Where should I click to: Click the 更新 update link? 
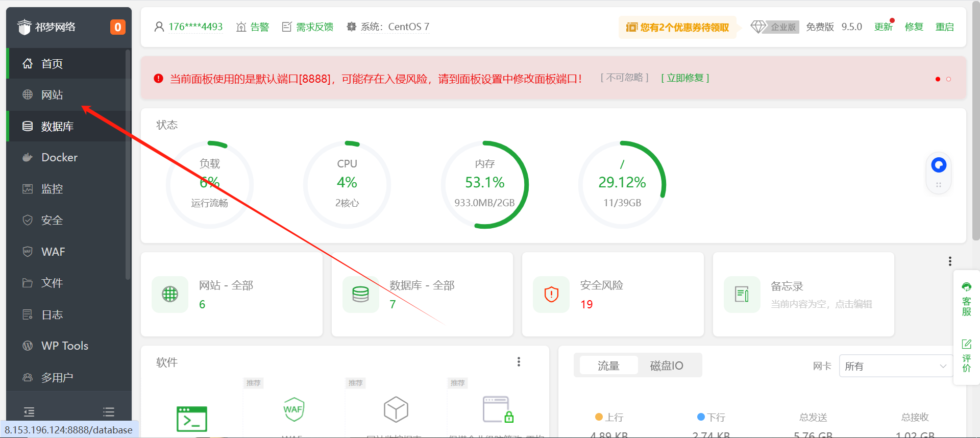[x=884, y=27]
